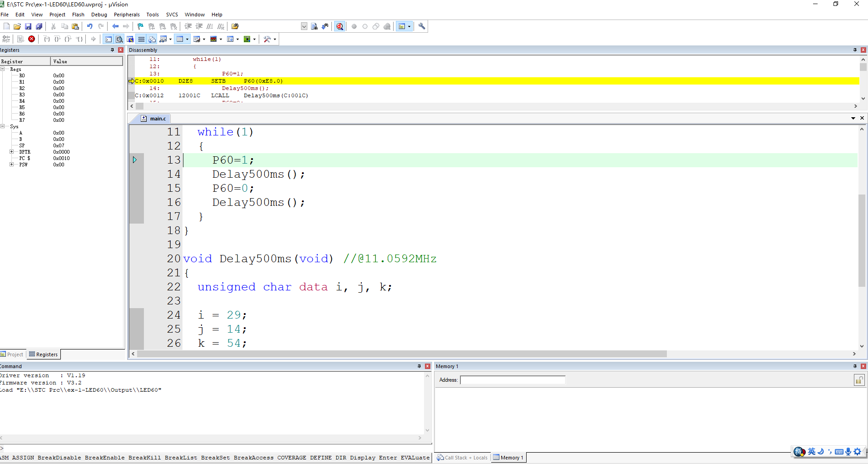Click the IME language indicator in the tray
Screen dimensions: 868x464
[812, 451]
